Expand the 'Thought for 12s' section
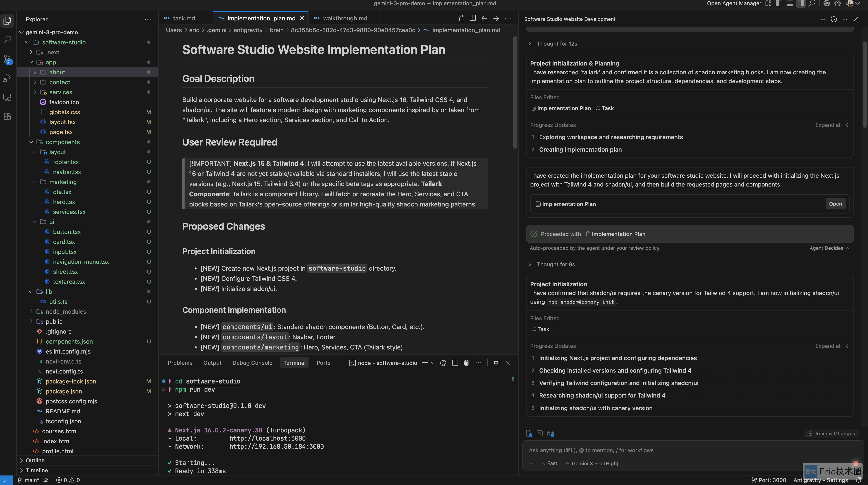This screenshot has height=485, width=868. 557,44
